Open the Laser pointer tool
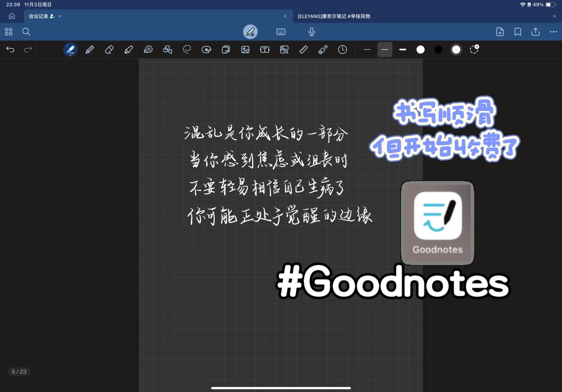Image resolution: width=562 pixels, height=392 pixels. (x=323, y=49)
